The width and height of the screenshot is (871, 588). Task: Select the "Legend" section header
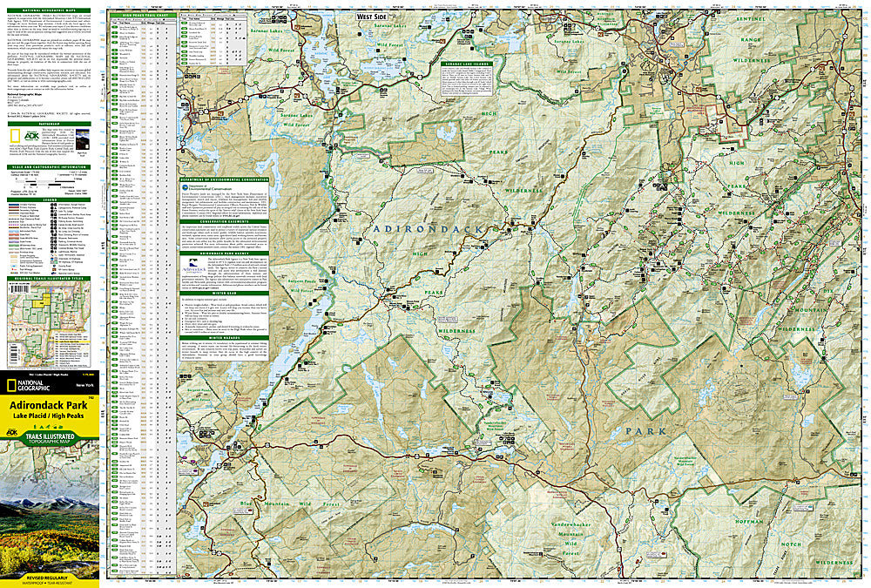(49, 199)
